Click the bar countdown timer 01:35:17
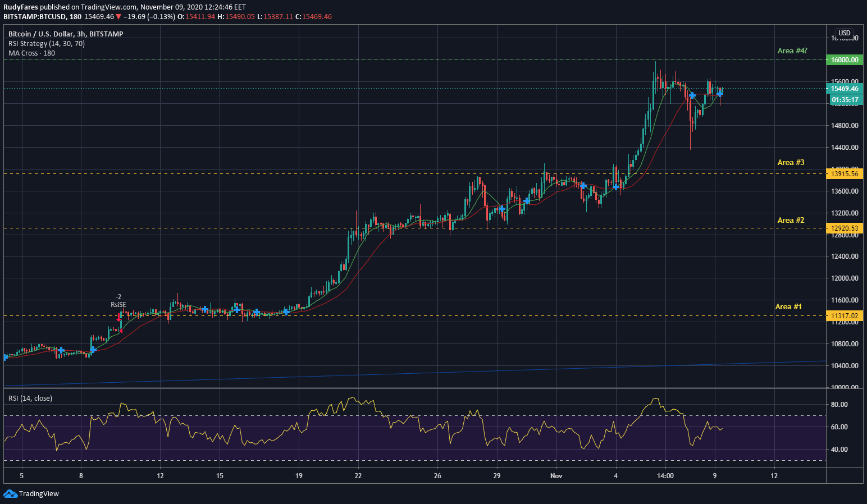Screen dimensions: 867x504 coord(845,100)
